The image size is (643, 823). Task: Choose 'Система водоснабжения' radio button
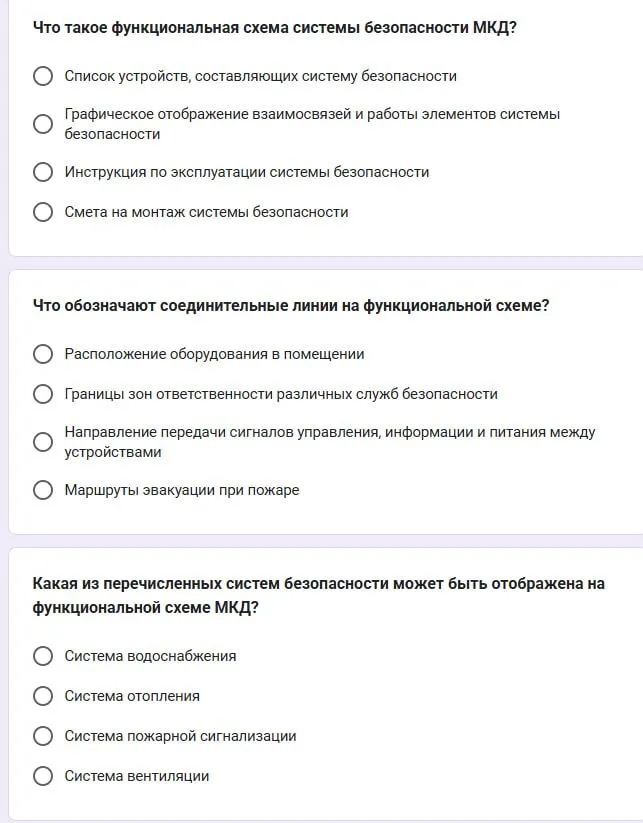(x=43, y=656)
